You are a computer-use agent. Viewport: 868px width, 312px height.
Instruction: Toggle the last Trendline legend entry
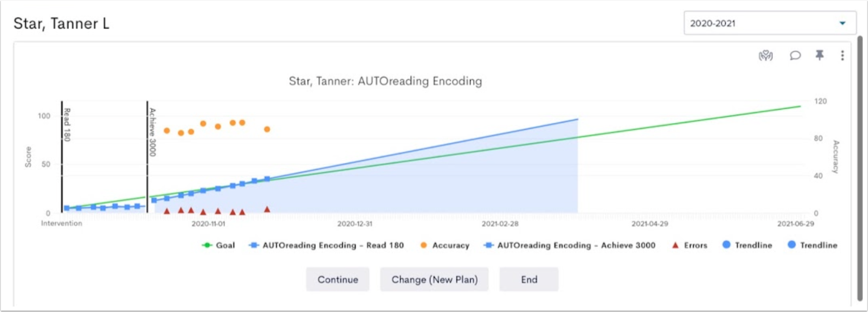(x=813, y=245)
